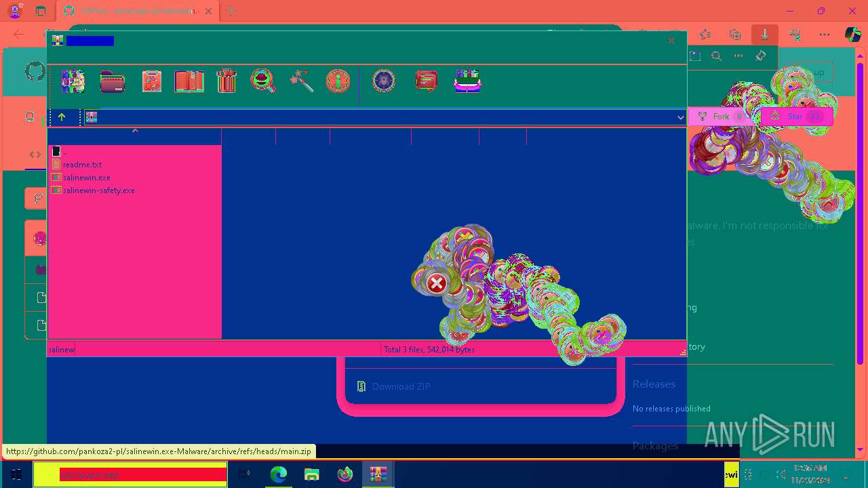Click the WinRAR Extract To folder icon
The height and width of the screenshot is (488, 868).
[112, 81]
